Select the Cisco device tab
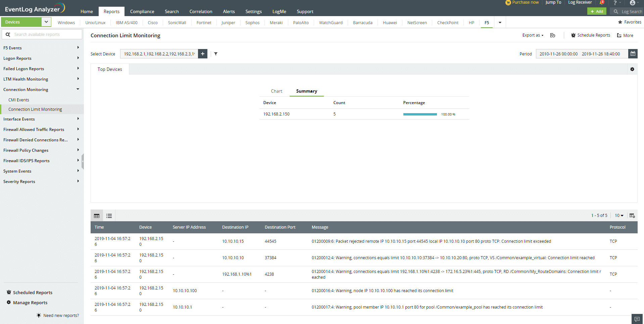This screenshot has width=644, height=324. [x=152, y=22]
